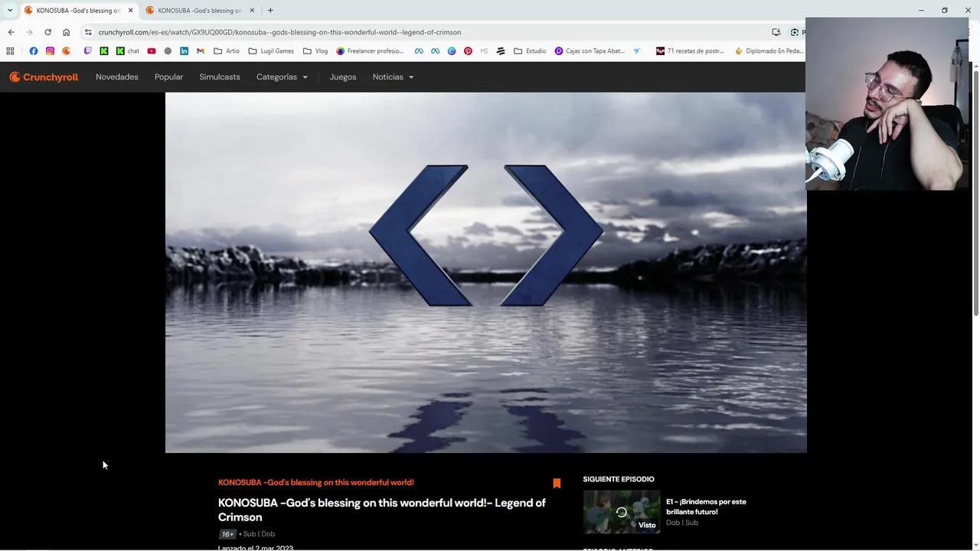Screen dimensions: 980x551
Task: Open the Gmail bookmark icon
Action: [201, 51]
